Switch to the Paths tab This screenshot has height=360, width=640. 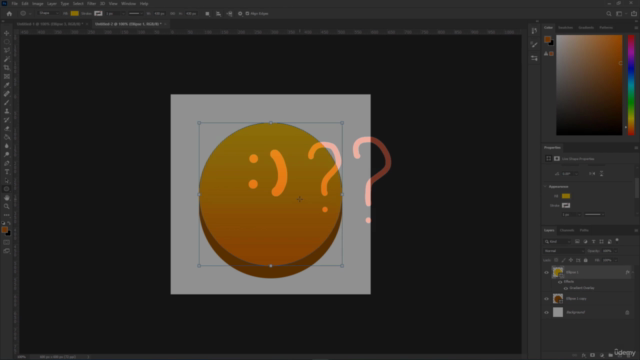[584, 230]
